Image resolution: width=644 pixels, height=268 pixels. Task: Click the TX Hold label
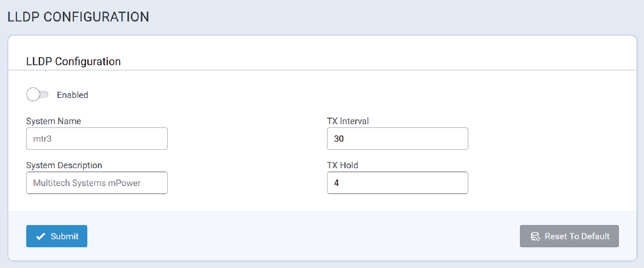pyautogui.click(x=342, y=165)
